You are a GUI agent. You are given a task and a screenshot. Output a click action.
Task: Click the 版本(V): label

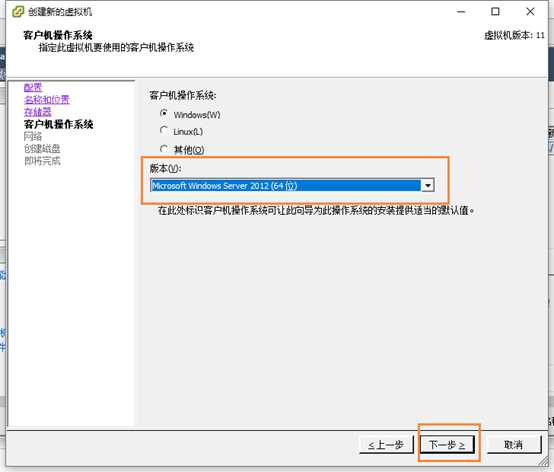pyautogui.click(x=165, y=168)
